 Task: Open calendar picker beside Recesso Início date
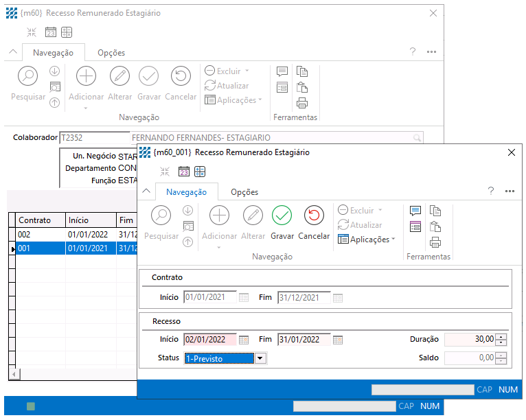[x=244, y=340]
